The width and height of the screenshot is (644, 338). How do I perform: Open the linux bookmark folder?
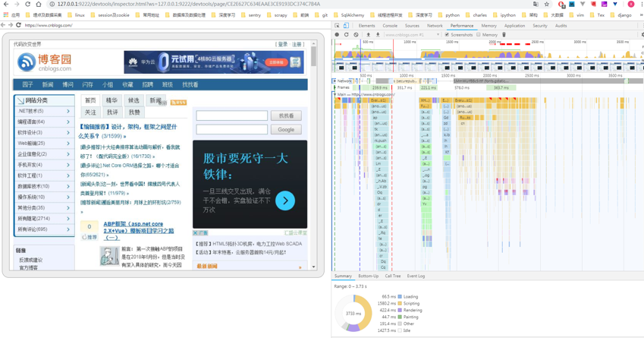tap(77, 14)
